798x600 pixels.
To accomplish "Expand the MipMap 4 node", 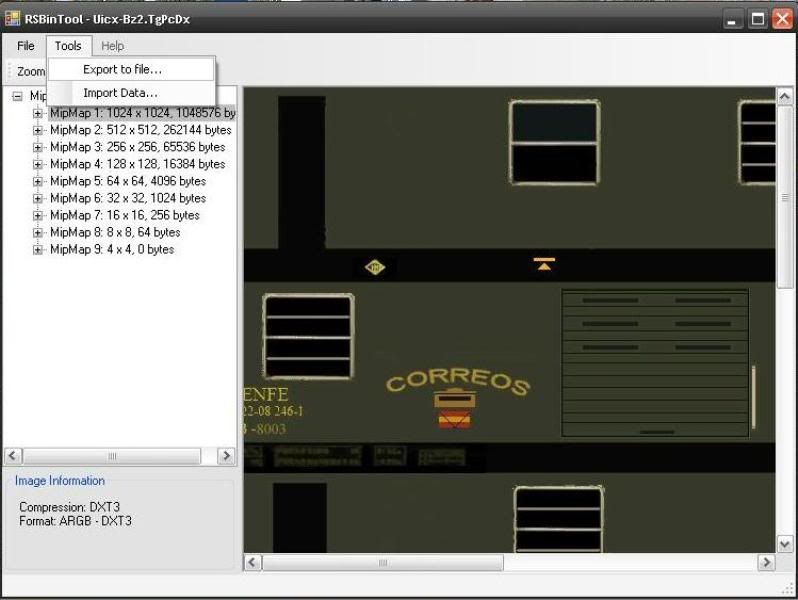I will point(38,164).
